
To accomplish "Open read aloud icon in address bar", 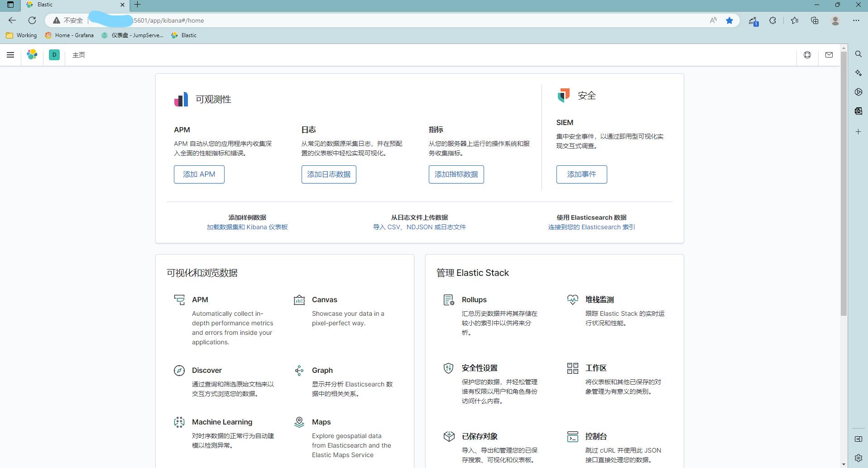I will (713, 20).
